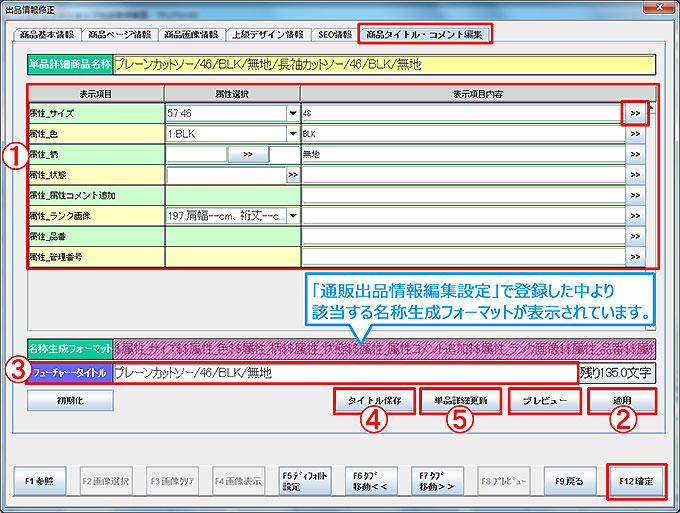The image size is (680, 513).
Task: Click the プレビュー button
Action: pos(545,401)
